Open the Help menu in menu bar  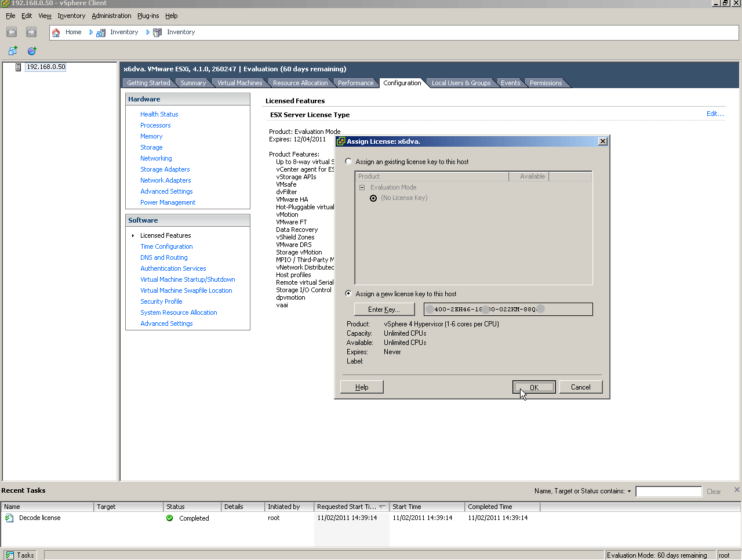tap(171, 16)
